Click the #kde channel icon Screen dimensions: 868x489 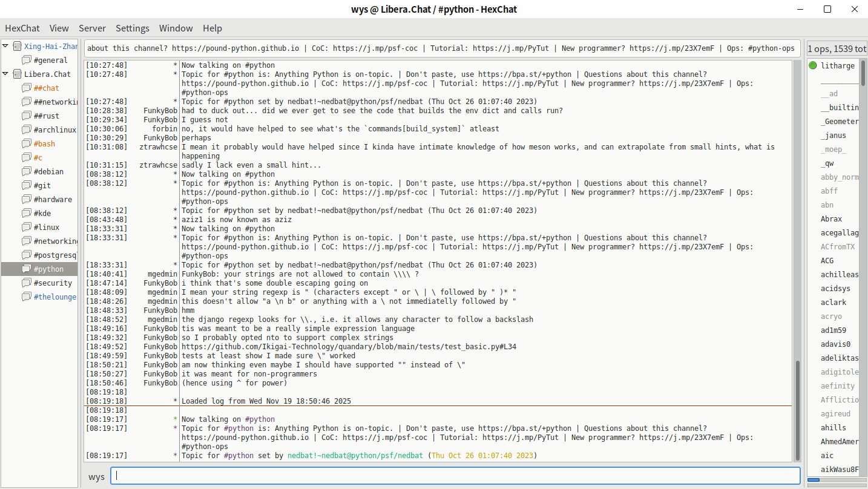click(x=26, y=214)
